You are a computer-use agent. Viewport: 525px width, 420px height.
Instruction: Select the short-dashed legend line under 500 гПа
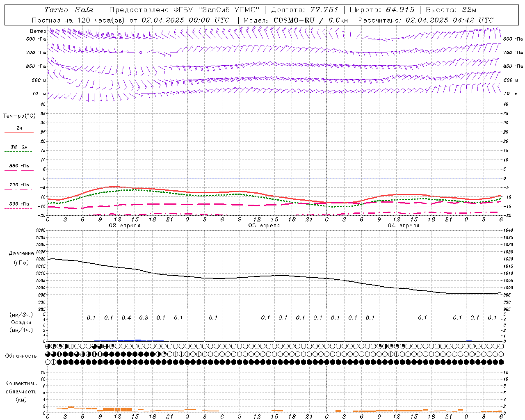click(x=18, y=208)
